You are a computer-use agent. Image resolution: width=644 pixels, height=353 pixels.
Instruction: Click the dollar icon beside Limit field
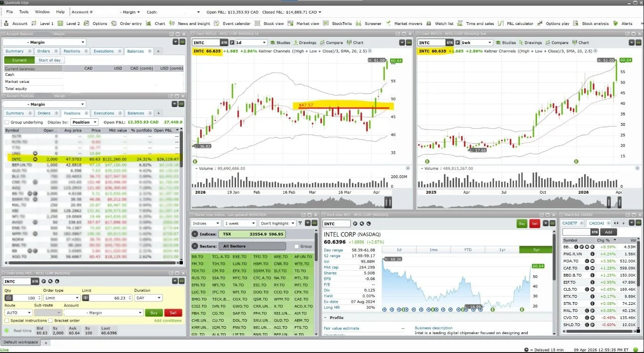tap(85, 298)
